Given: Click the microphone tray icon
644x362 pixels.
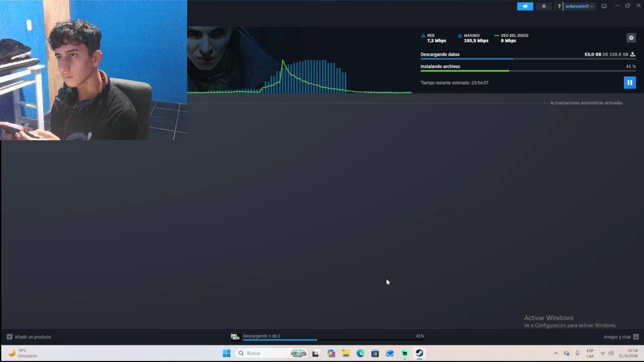Looking at the screenshot, I should [577, 353].
